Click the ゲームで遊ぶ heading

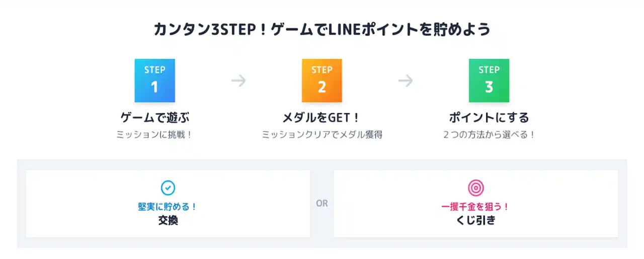pyautogui.click(x=154, y=118)
